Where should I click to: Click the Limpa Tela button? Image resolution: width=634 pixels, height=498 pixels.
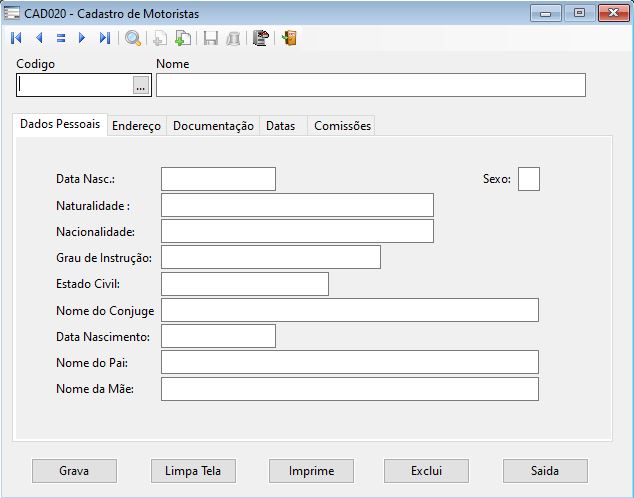[x=192, y=471]
